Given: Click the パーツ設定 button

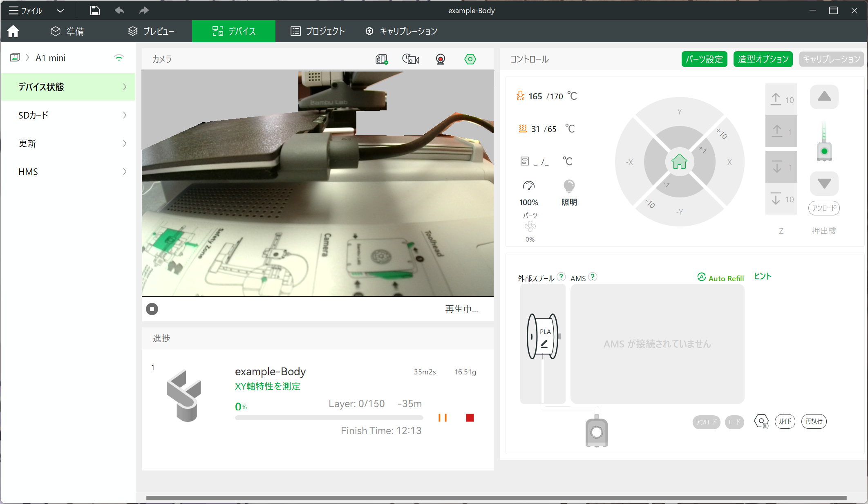Looking at the screenshot, I should click(x=704, y=59).
